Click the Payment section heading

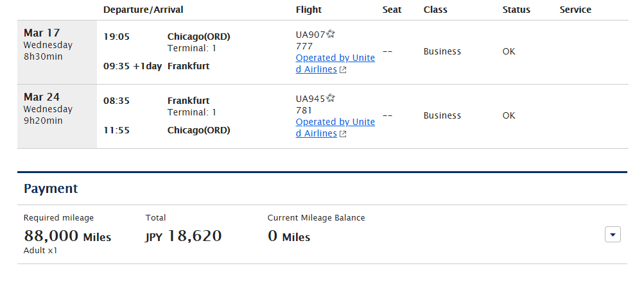51,188
